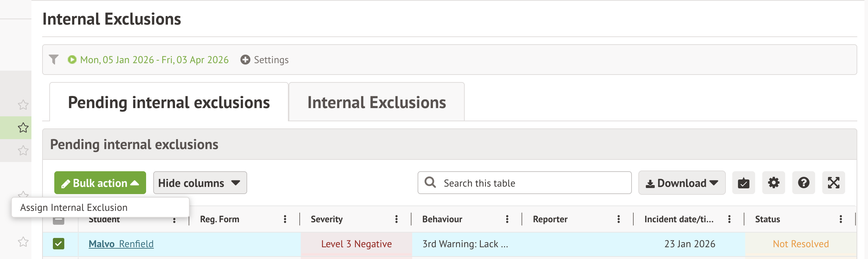
Task: Expand the Download dropdown
Action: tap(682, 183)
